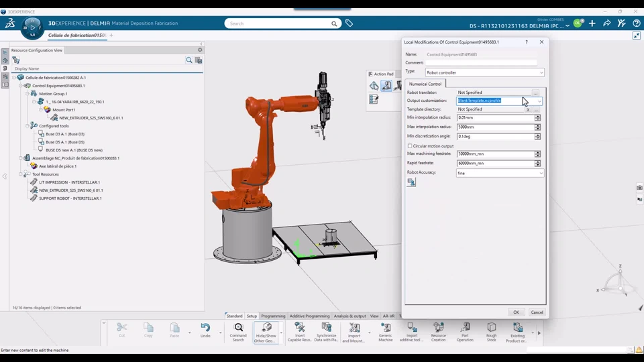The width and height of the screenshot is (644, 362).
Task: Click the OK button in dialog
Action: 515,312
